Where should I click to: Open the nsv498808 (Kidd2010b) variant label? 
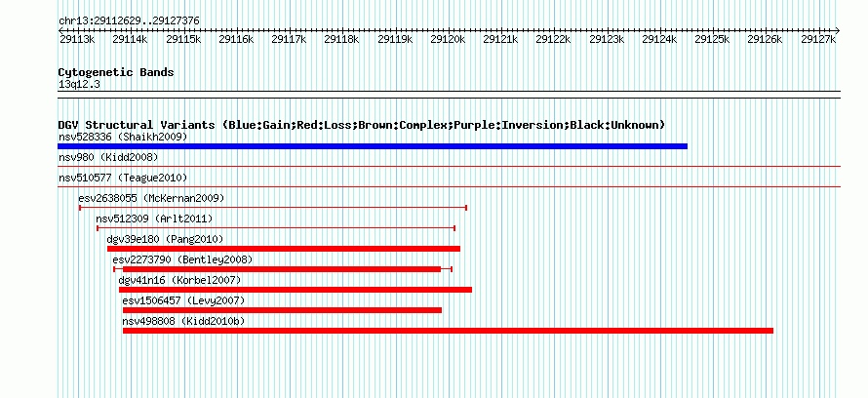tap(183, 321)
